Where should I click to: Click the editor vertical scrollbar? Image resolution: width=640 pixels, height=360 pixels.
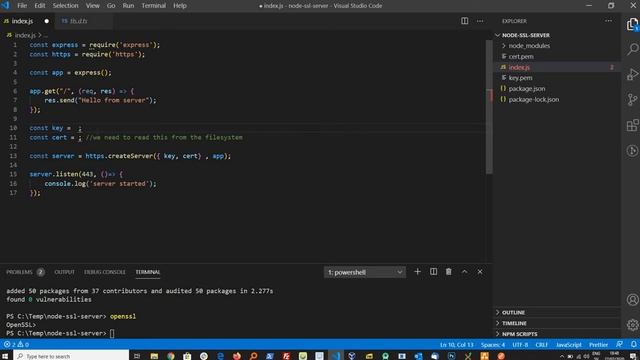click(489, 107)
